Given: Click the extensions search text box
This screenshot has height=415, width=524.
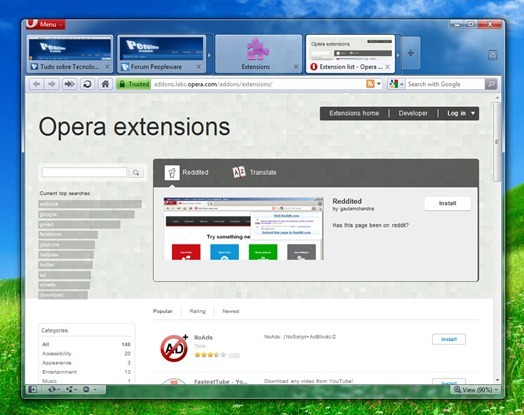Looking at the screenshot, I should [x=84, y=172].
